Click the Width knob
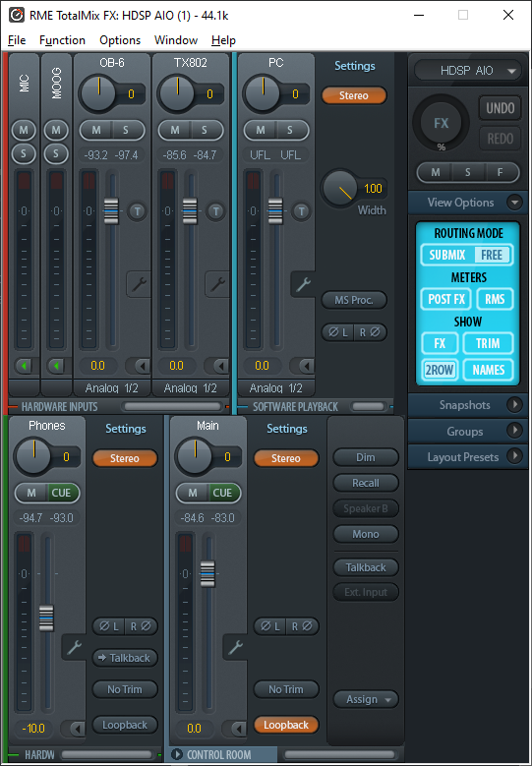532x766 pixels. [340, 188]
